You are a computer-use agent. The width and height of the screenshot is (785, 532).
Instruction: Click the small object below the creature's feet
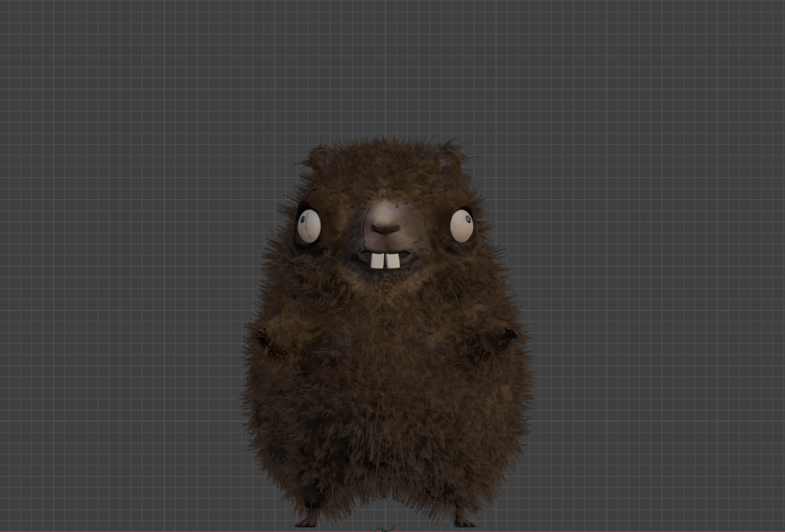(386, 528)
